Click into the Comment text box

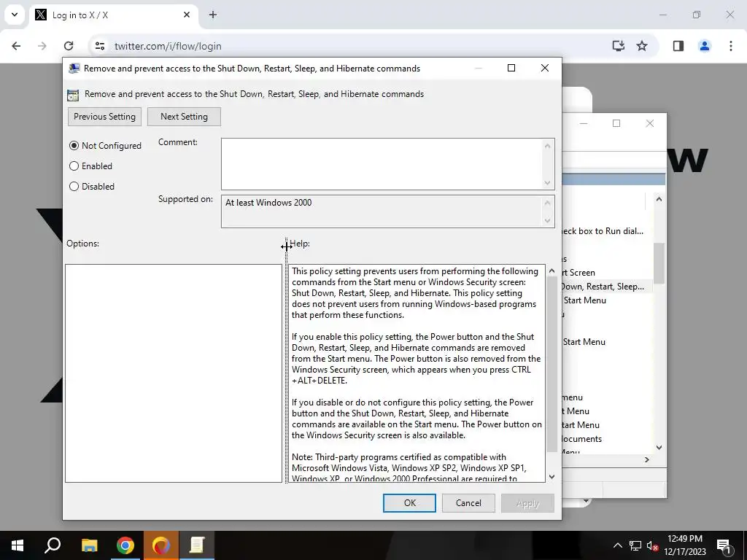[382, 164]
